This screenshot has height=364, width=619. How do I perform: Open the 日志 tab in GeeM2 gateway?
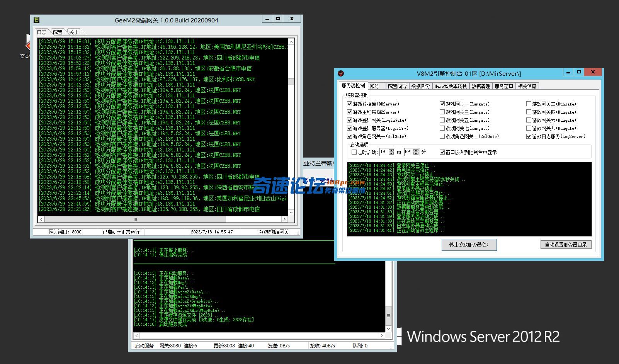click(x=42, y=32)
